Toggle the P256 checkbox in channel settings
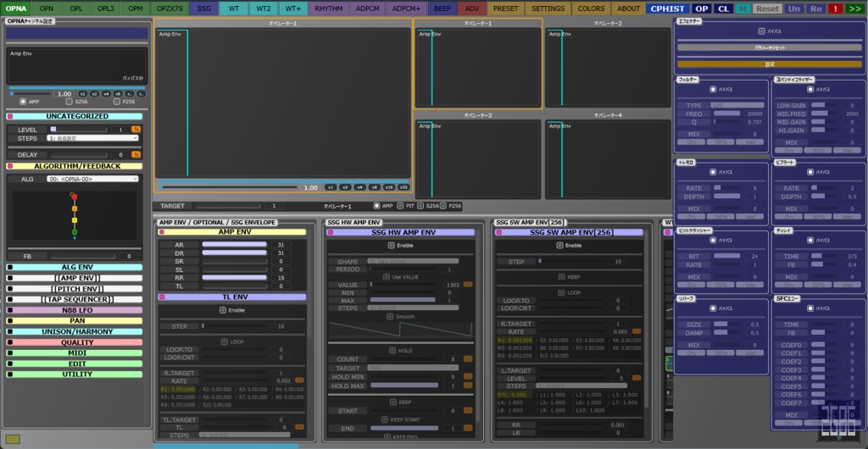The width and height of the screenshot is (868, 449). pyautogui.click(x=116, y=102)
